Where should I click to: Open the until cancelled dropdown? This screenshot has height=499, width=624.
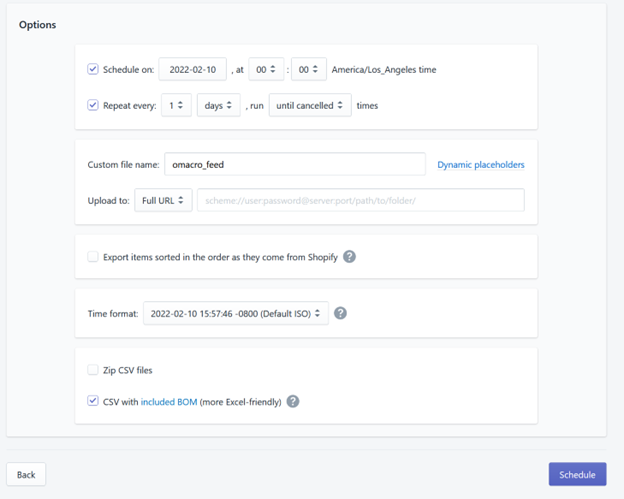coord(310,105)
